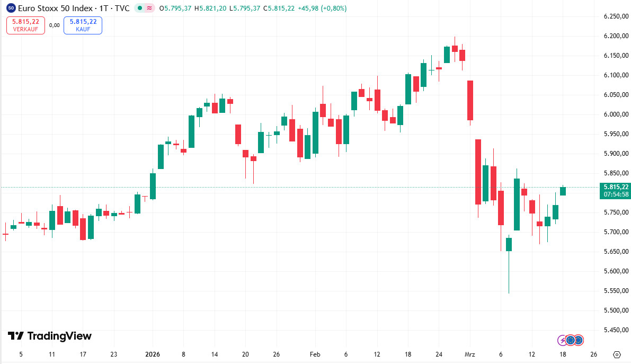Click the first EU-flag economic event marker
The image size is (631, 364).
coord(571,340)
